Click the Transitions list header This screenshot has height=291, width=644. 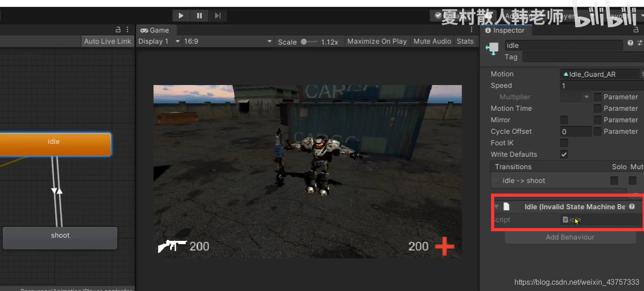click(567, 167)
